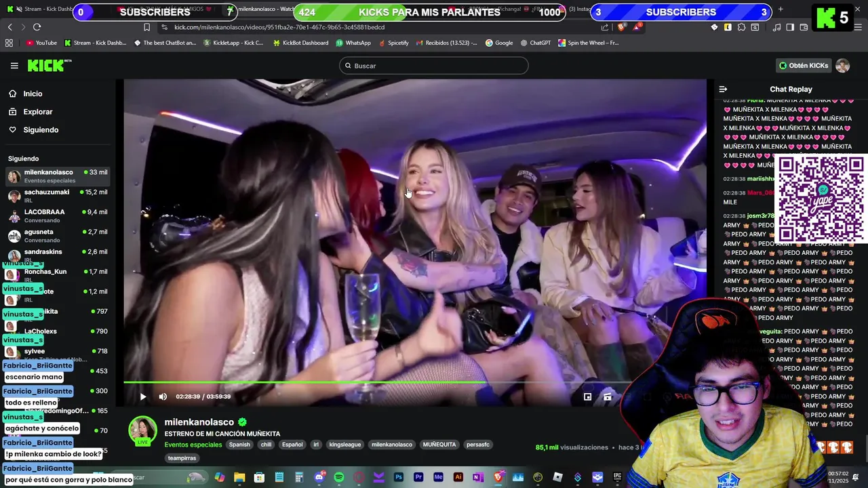This screenshot has height=488, width=868.
Task: Open LACOBRAAA in followed channels
Action: pyautogui.click(x=58, y=216)
